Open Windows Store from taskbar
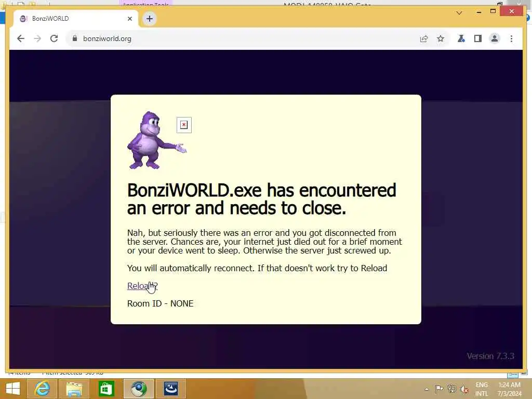 point(106,389)
